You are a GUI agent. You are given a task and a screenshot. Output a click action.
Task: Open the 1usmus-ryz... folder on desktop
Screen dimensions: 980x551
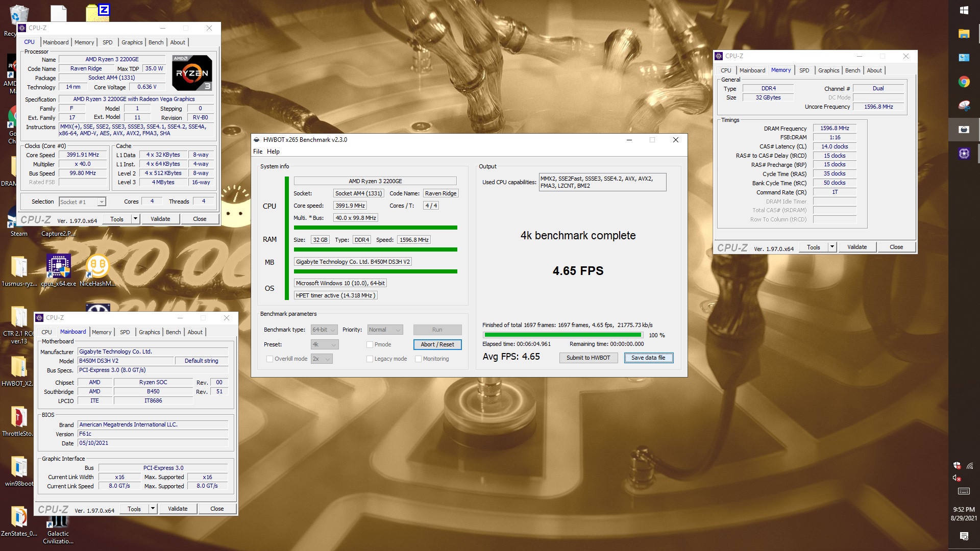tap(19, 270)
